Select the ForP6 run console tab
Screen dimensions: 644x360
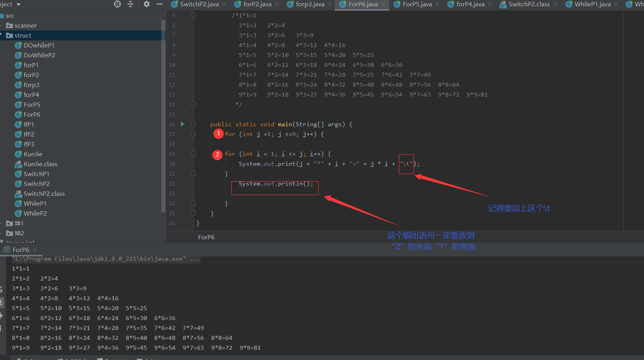[x=21, y=250]
